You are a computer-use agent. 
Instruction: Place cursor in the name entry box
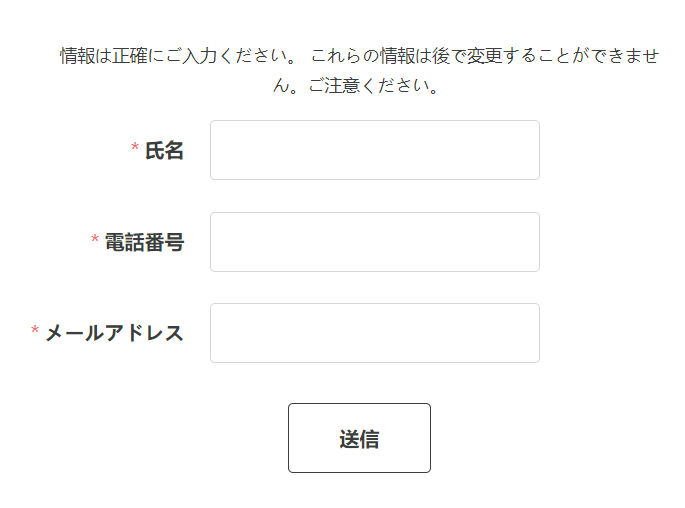(374, 150)
